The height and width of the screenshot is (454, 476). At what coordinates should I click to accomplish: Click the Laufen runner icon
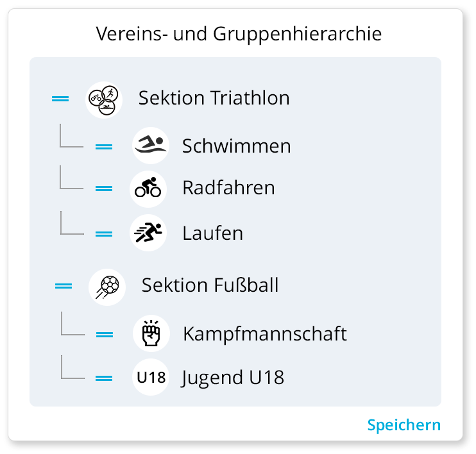[x=148, y=233]
